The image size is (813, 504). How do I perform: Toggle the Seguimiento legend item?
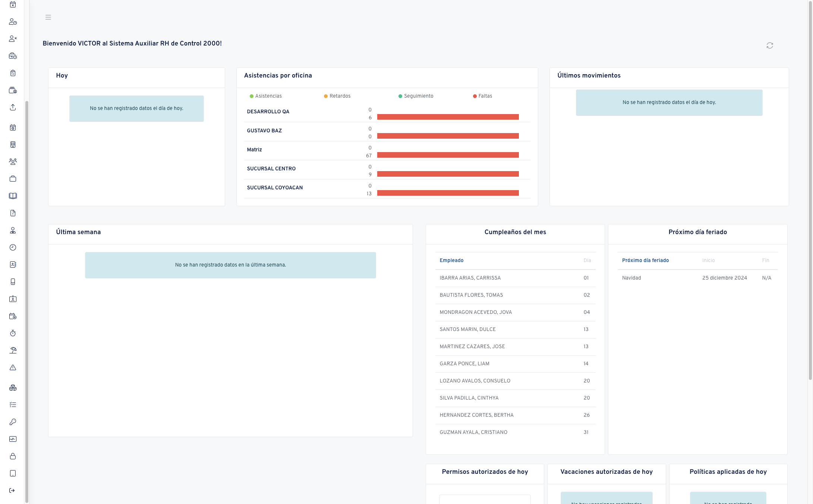[416, 96]
